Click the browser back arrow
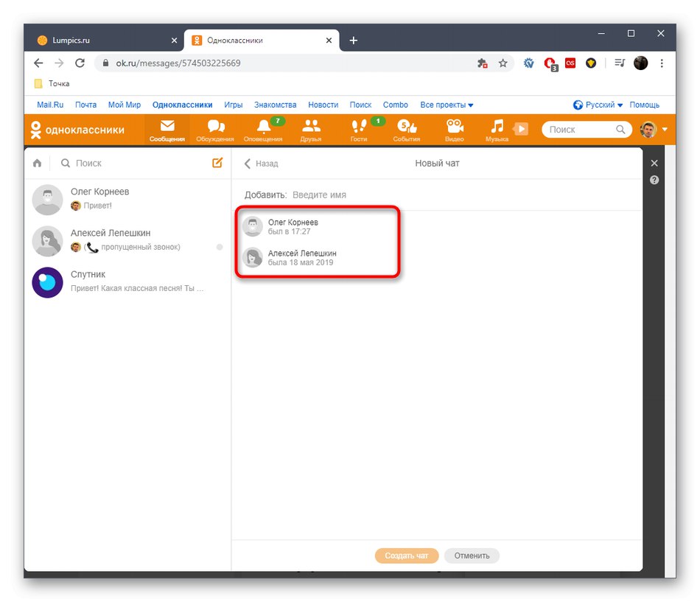This screenshot has height=602, width=700. (38, 63)
